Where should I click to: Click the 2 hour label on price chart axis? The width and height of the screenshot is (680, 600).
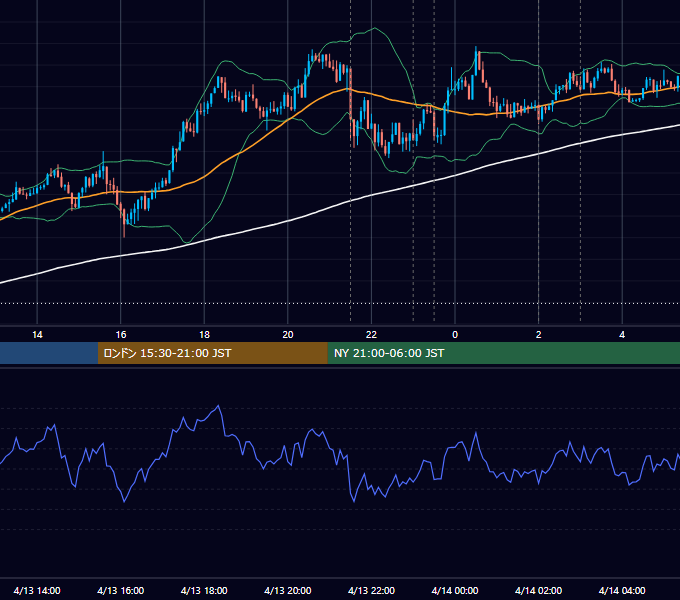539,335
